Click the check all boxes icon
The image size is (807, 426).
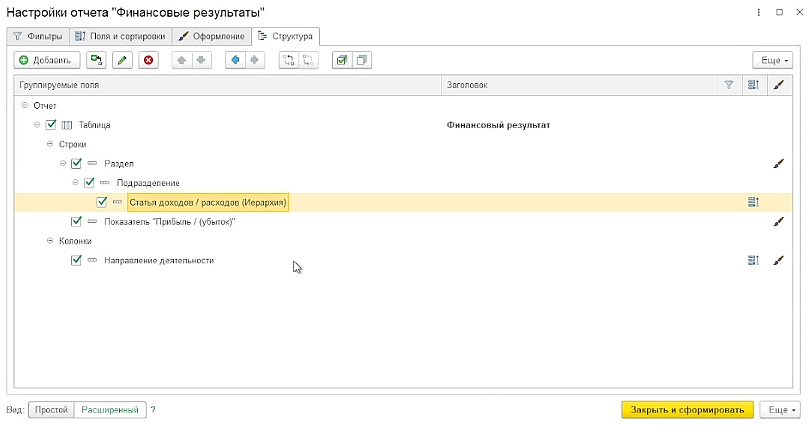342,60
